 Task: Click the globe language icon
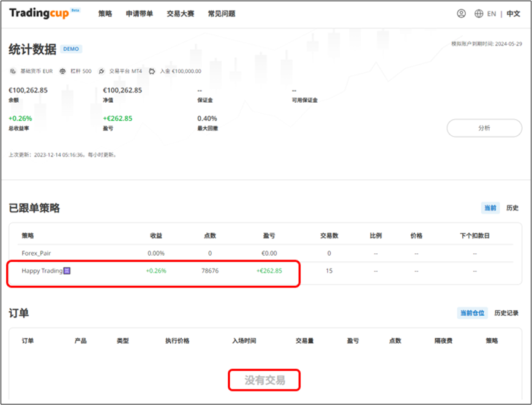479,13
